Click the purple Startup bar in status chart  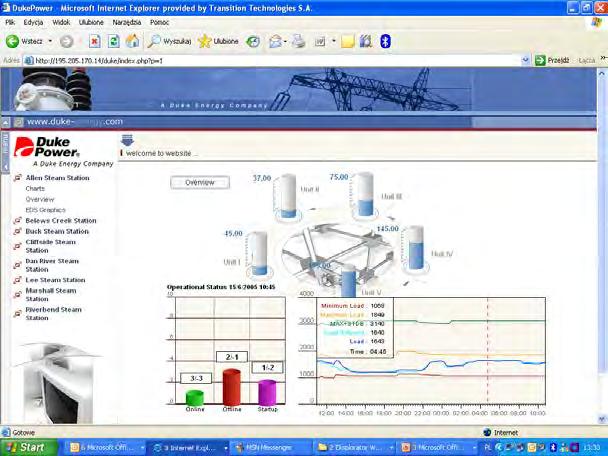(x=267, y=393)
